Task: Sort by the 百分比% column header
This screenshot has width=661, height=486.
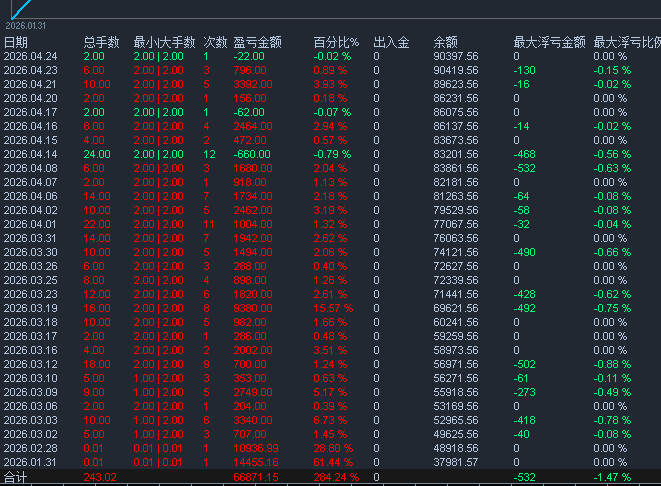Action: pos(335,43)
